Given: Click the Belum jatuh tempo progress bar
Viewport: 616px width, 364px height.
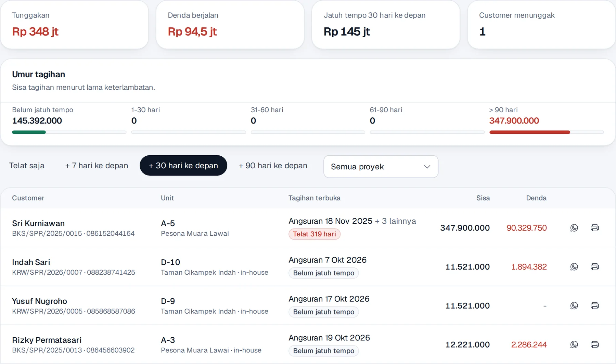Looking at the screenshot, I should [x=69, y=132].
